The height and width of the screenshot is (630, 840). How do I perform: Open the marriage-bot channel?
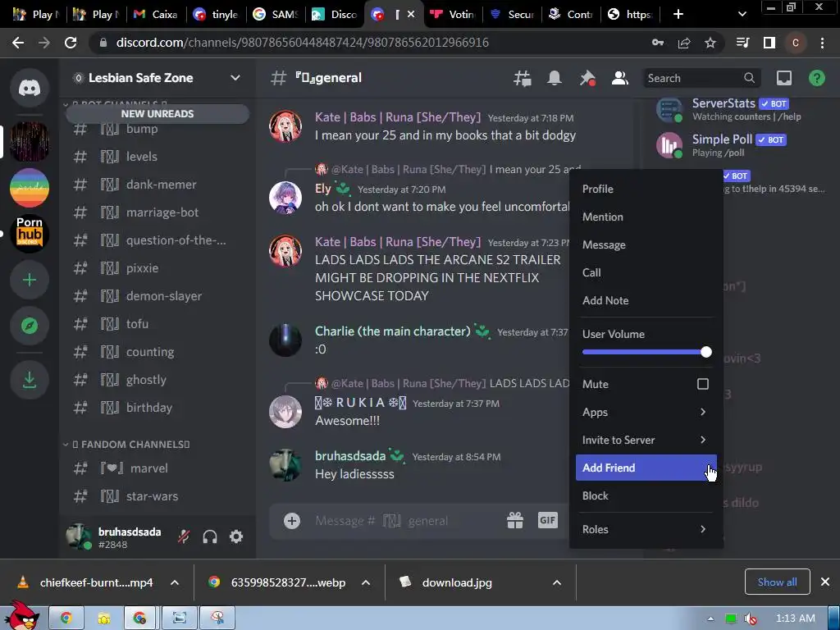(157, 212)
